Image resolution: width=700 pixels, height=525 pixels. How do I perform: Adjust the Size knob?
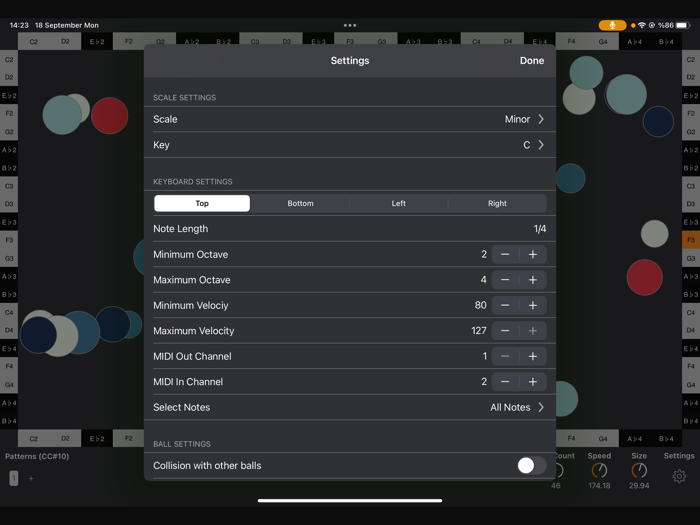tap(639, 470)
